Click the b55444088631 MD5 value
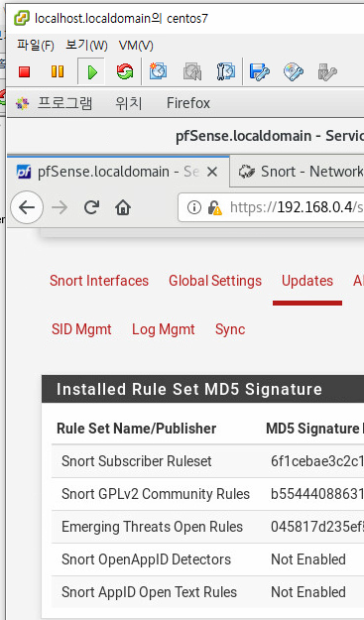The width and height of the screenshot is (364, 620). pyautogui.click(x=317, y=494)
